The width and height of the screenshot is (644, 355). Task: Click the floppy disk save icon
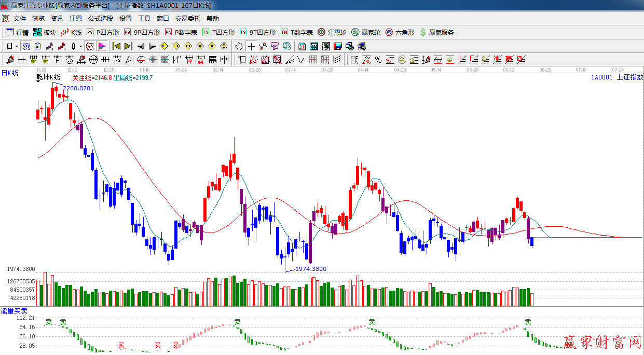click(x=338, y=46)
